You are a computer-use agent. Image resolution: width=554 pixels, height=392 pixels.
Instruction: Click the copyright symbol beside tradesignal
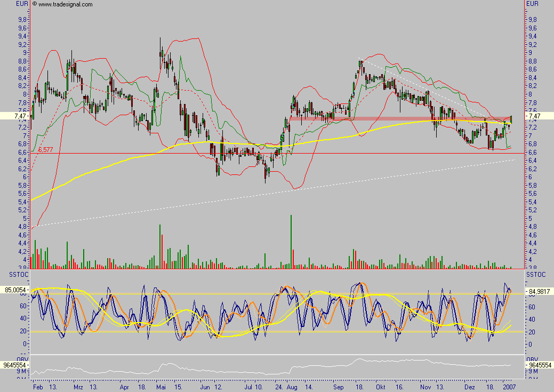35,4
